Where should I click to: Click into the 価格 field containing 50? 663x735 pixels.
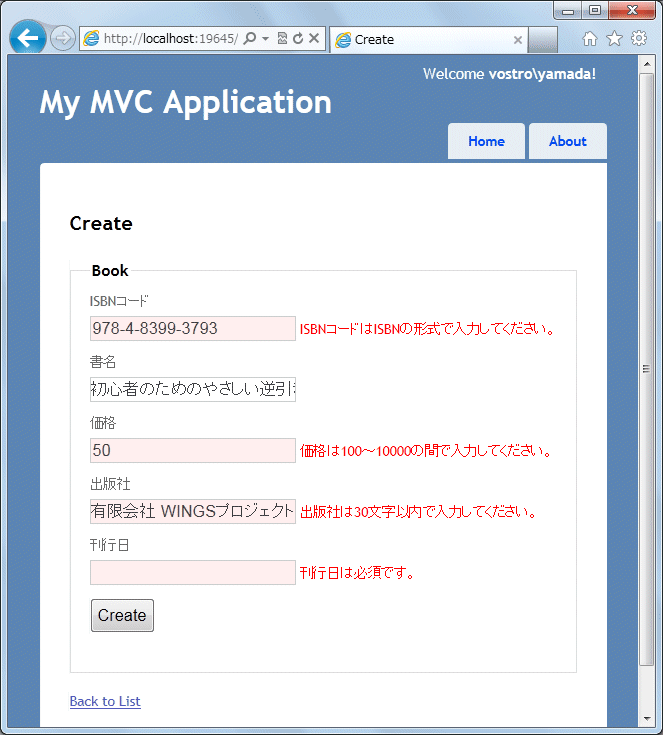(x=192, y=450)
